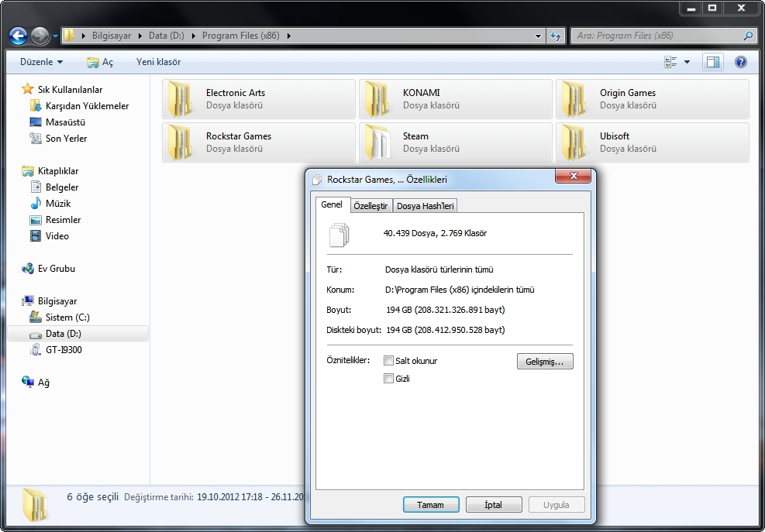
Task: Select the Electronic Arts folder icon
Action: 180,99
